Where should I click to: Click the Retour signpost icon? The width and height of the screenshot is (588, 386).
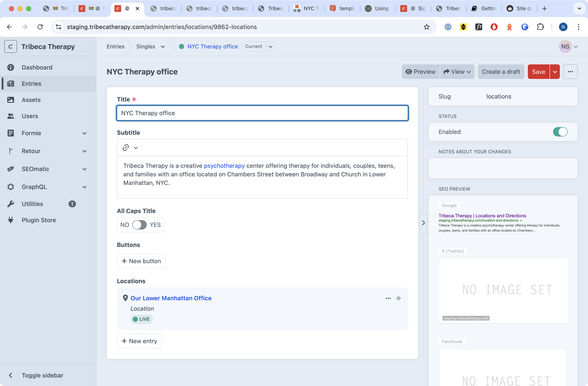coord(11,151)
